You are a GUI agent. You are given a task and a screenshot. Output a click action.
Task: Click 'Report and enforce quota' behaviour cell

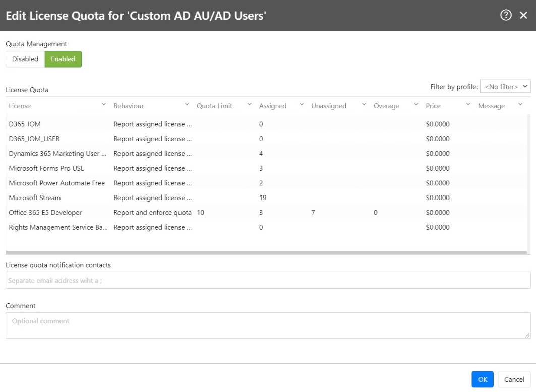tap(152, 213)
